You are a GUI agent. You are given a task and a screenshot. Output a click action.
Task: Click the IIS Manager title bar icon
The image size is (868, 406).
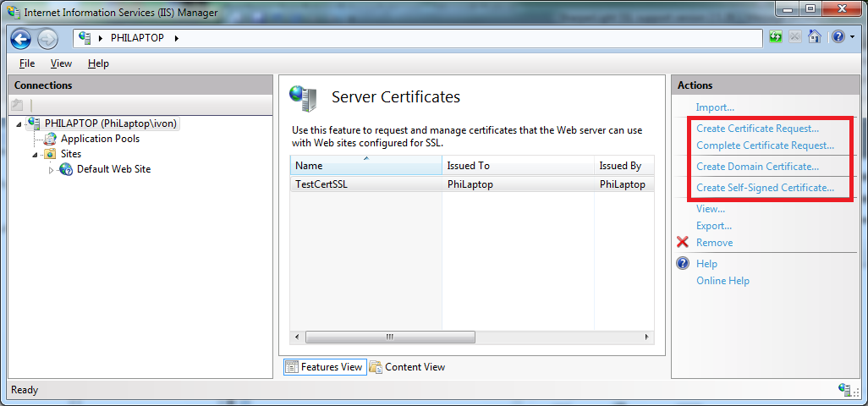13,12
